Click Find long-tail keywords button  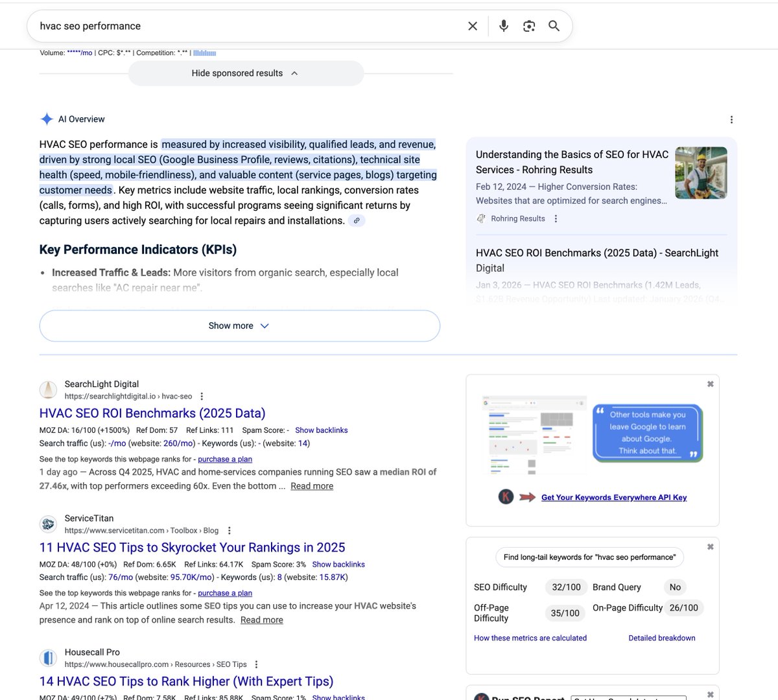(589, 557)
